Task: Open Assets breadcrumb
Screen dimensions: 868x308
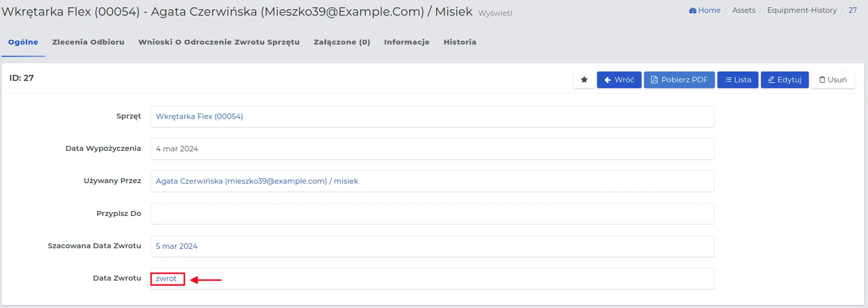Action: (x=743, y=10)
